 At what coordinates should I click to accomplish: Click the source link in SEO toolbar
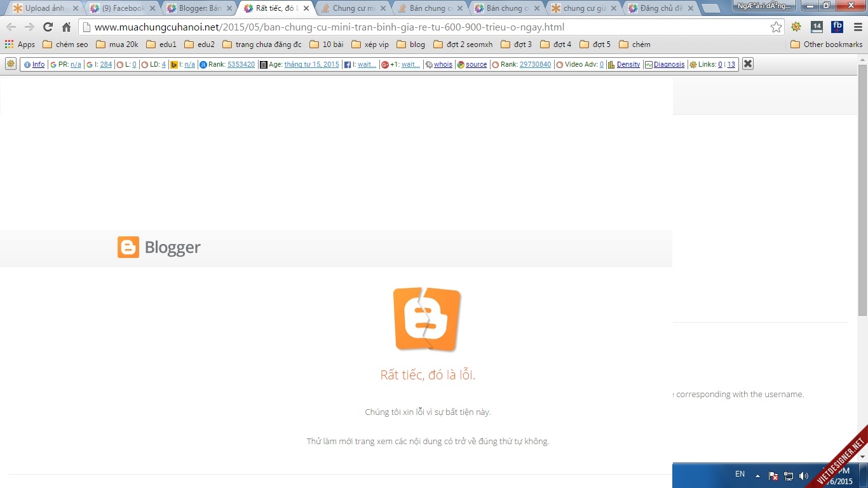tap(477, 64)
